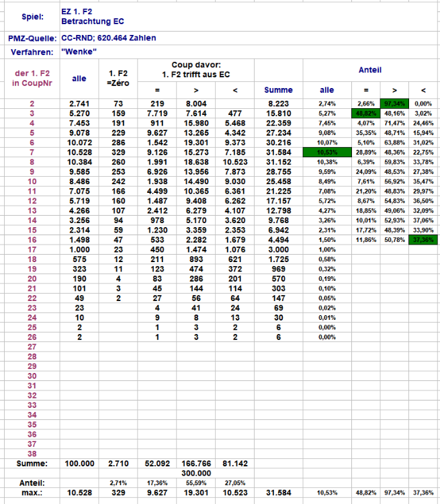Select the '477' cell
Image resolution: width=440 pixels, height=504 pixels.
click(x=235, y=114)
